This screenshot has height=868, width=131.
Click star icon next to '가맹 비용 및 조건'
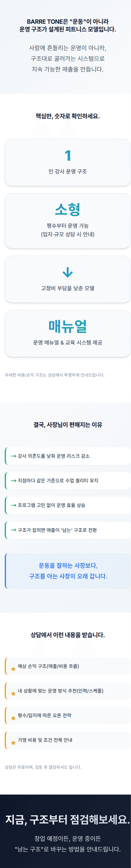(13, 743)
